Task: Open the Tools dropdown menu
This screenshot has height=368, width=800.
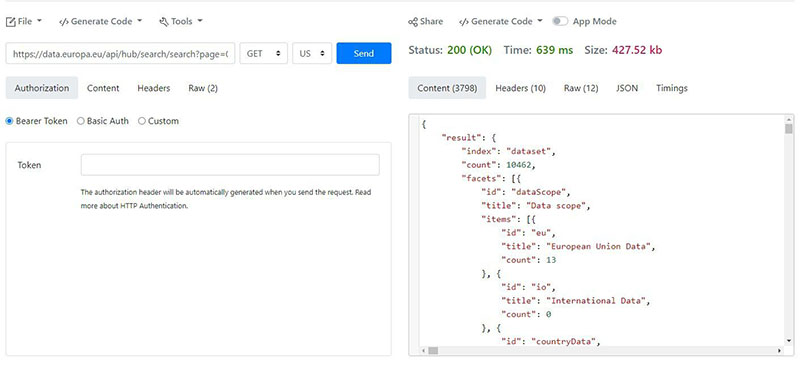Action: [x=181, y=21]
